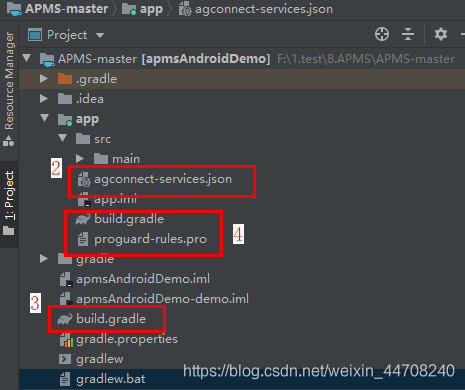
Task: Select the .gradle folder
Action: pos(242,79)
